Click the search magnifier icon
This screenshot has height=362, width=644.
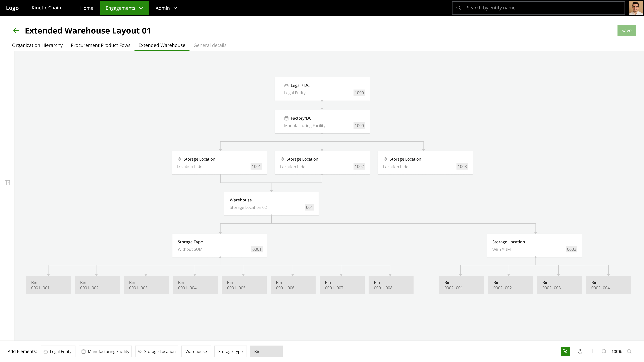pyautogui.click(x=459, y=8)
